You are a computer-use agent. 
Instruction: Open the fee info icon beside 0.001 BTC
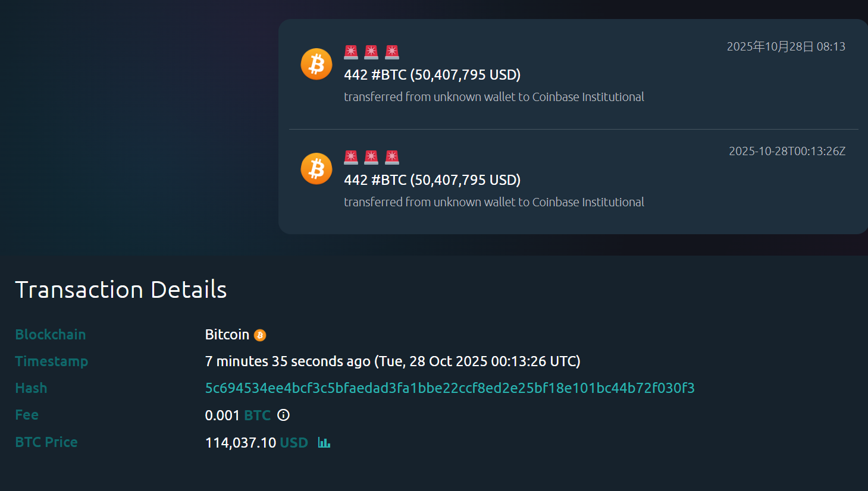[x=283, y=415]
